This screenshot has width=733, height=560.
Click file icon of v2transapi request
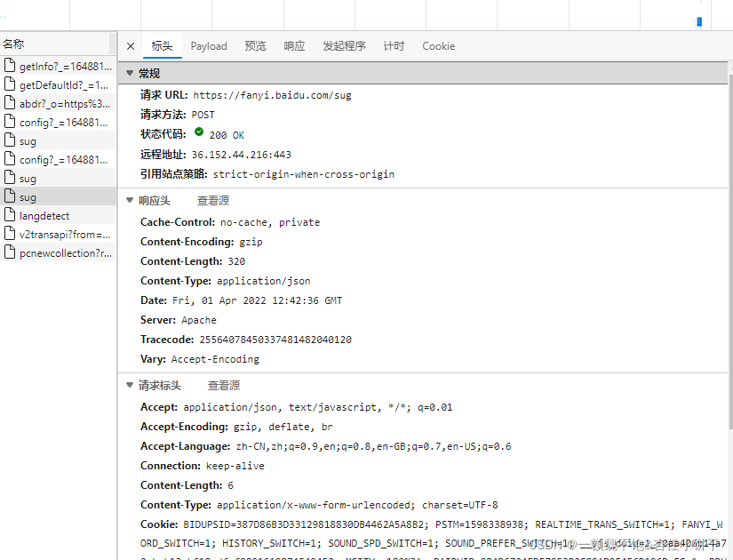pos(10,233)
